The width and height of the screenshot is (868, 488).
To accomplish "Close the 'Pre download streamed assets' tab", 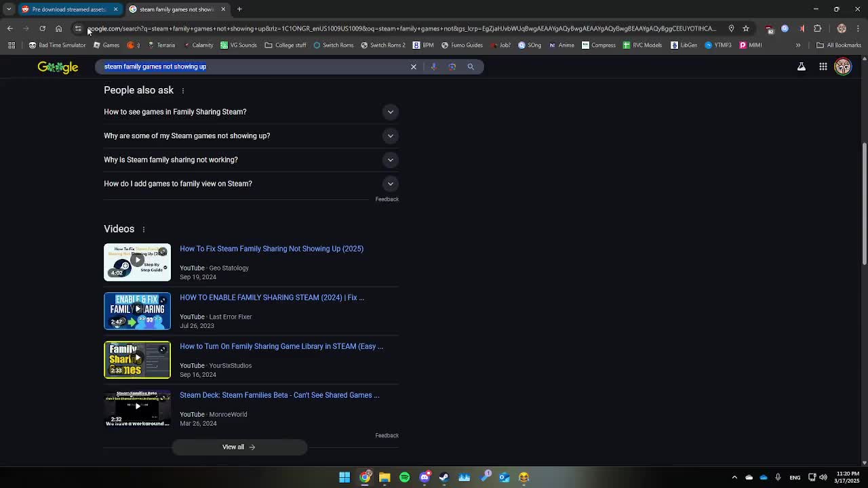I will (x=115, y=9).
